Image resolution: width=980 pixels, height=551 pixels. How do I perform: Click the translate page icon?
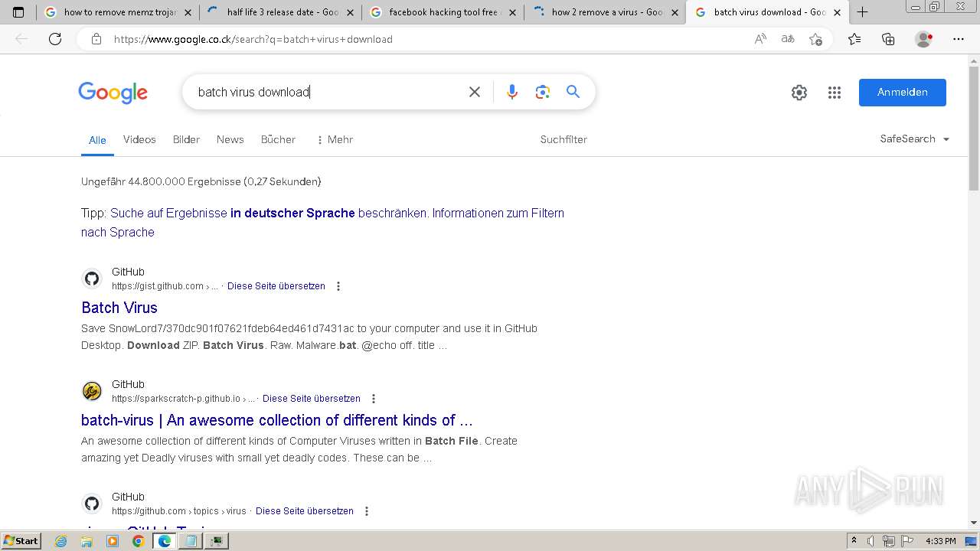coord(788,39)
